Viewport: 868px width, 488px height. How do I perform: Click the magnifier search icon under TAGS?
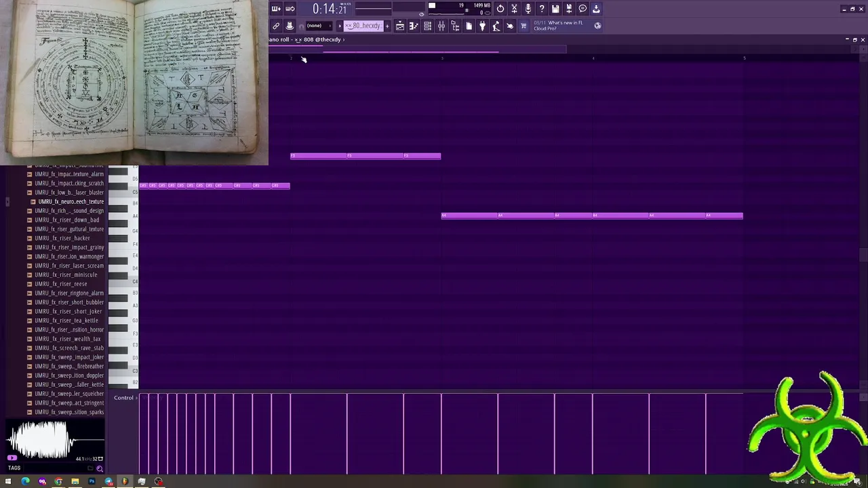100,468
